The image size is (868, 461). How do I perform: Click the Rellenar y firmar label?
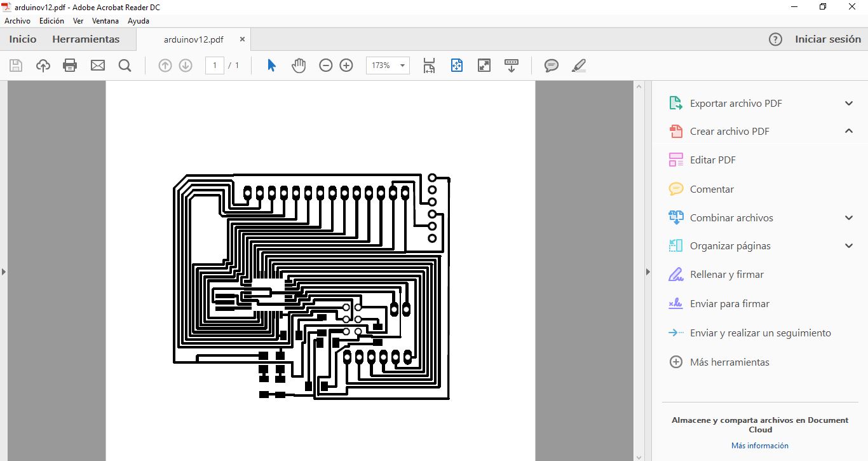[727, 275]
